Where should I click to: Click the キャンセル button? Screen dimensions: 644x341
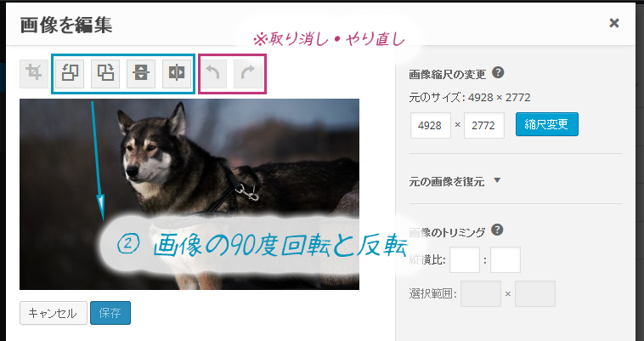53,313
